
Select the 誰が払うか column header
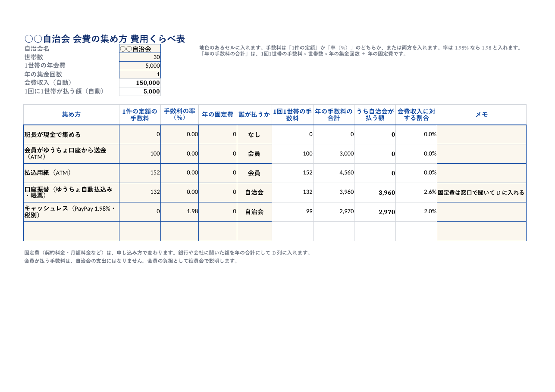pos(254,115)
